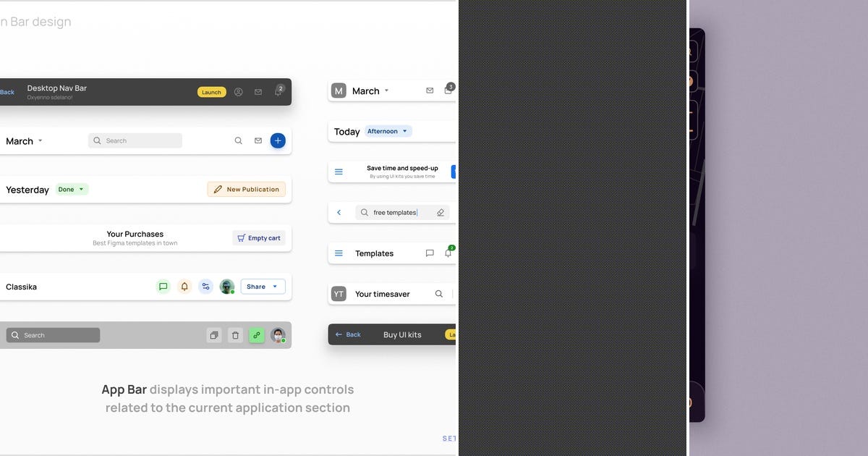Viewport: 868px width, 456px height.
Task: Open the mail envelope icon beside Launch
Action: click(x=258, y=92)
